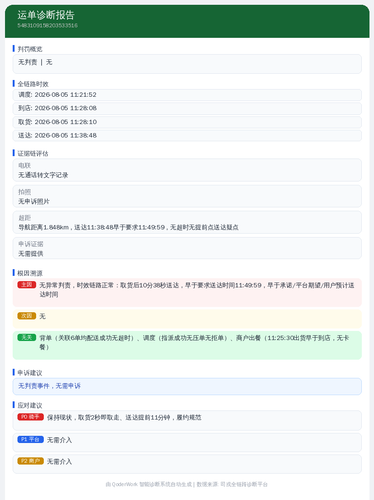Click the footer auto-generation notice
374x500 pixels.
(x=187, y=484)
